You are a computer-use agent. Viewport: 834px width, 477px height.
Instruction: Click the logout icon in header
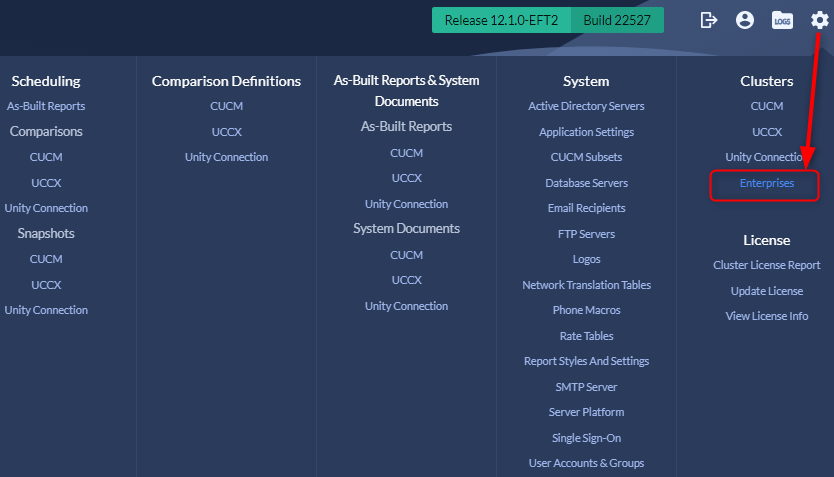[708, 20]
